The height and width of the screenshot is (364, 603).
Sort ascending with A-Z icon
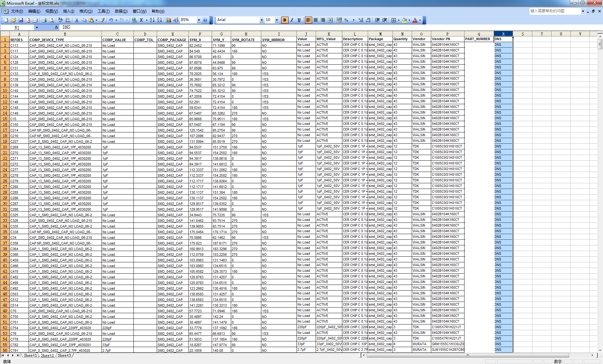pyautogui.click(x=152, y=20)
